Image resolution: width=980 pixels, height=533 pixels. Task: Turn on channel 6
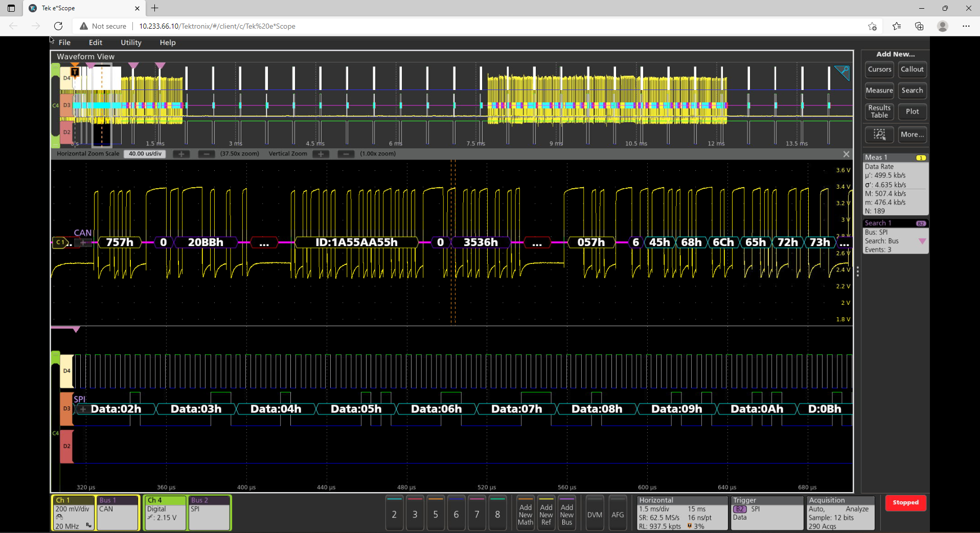click(456, 514)
